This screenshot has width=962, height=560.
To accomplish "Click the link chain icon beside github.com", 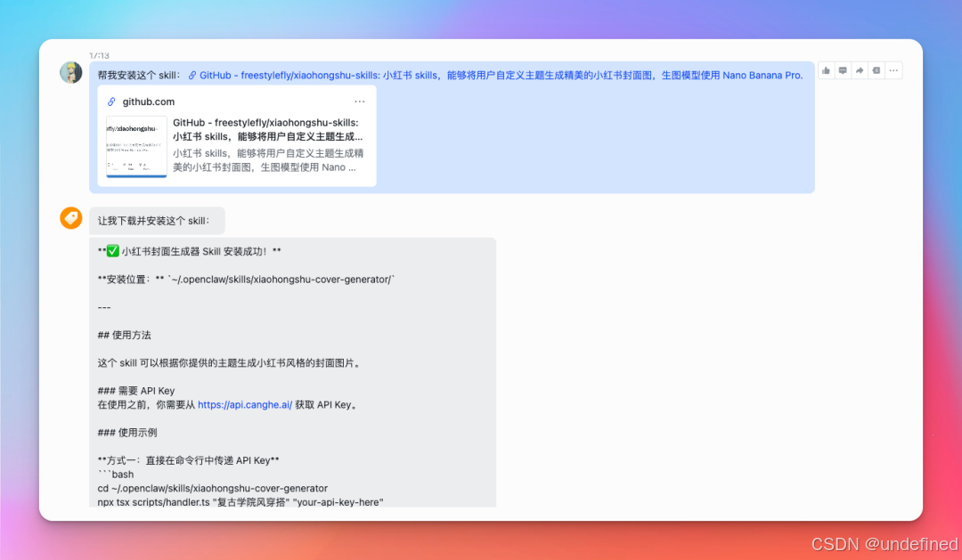I will click(111, 101).
